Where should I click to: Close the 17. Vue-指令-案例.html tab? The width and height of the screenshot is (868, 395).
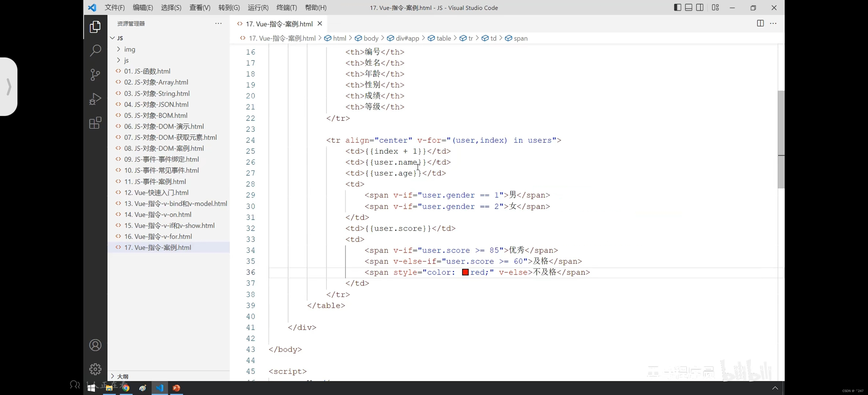point(320,24)
